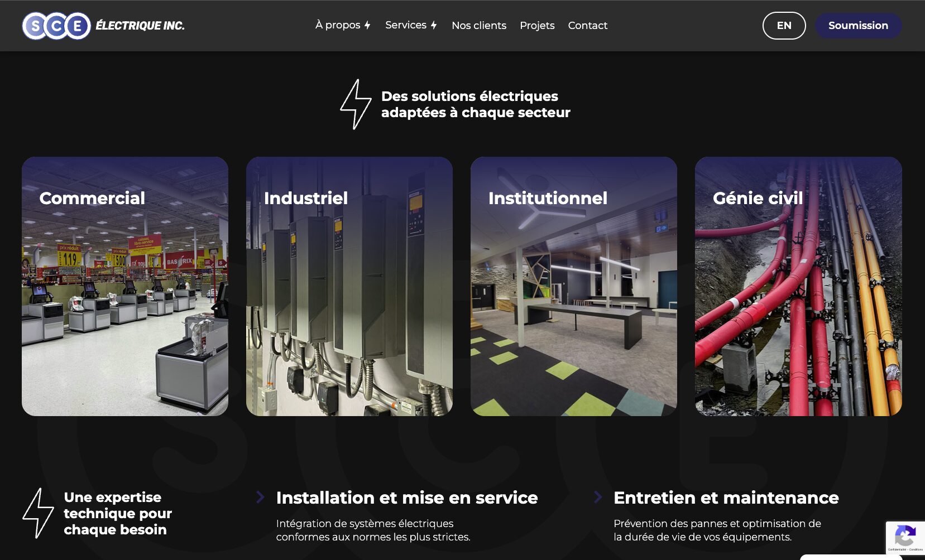This screenshot has width=925, height=560.
Task: Open the Génie civil sector card
Action: (798, 286)
